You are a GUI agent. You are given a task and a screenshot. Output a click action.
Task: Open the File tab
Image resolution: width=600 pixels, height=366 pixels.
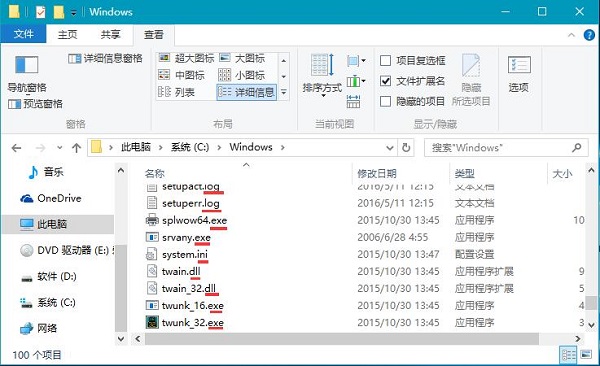[x=23, y=34]
